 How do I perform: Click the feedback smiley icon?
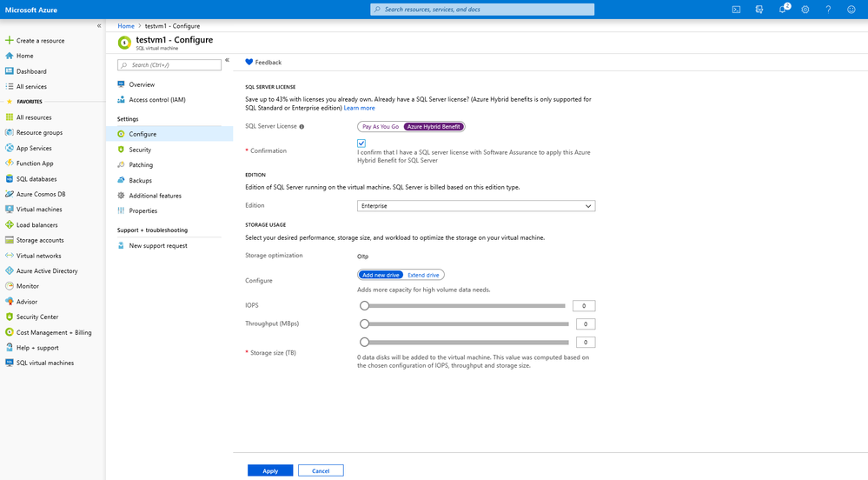pyautogui.click(x=851, y=10)
